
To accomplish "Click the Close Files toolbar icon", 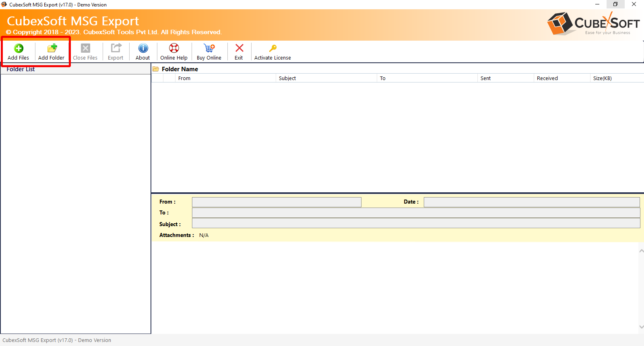I will point(85,49).
